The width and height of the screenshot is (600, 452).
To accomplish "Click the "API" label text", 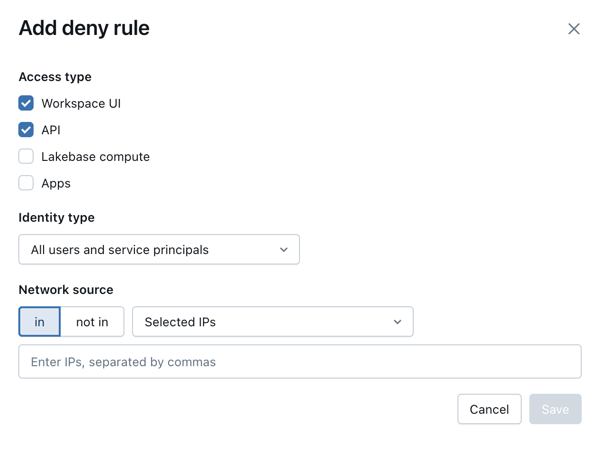I will [x=51, y=130].
